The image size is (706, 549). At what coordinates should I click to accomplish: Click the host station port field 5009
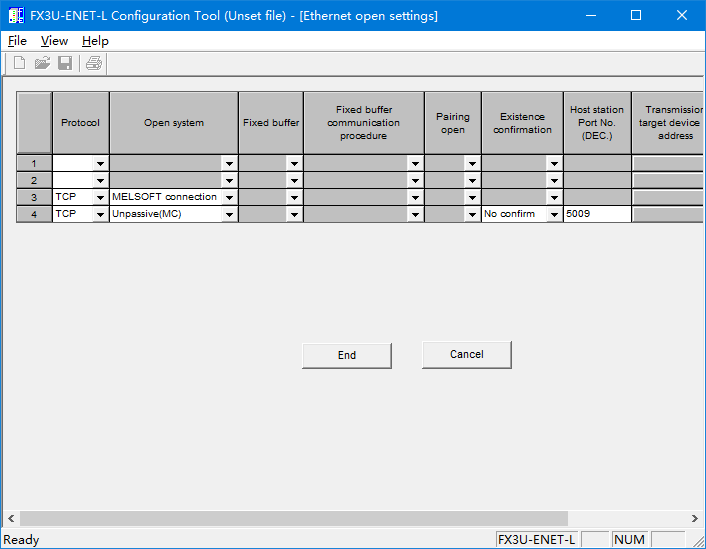pos(596,214)
